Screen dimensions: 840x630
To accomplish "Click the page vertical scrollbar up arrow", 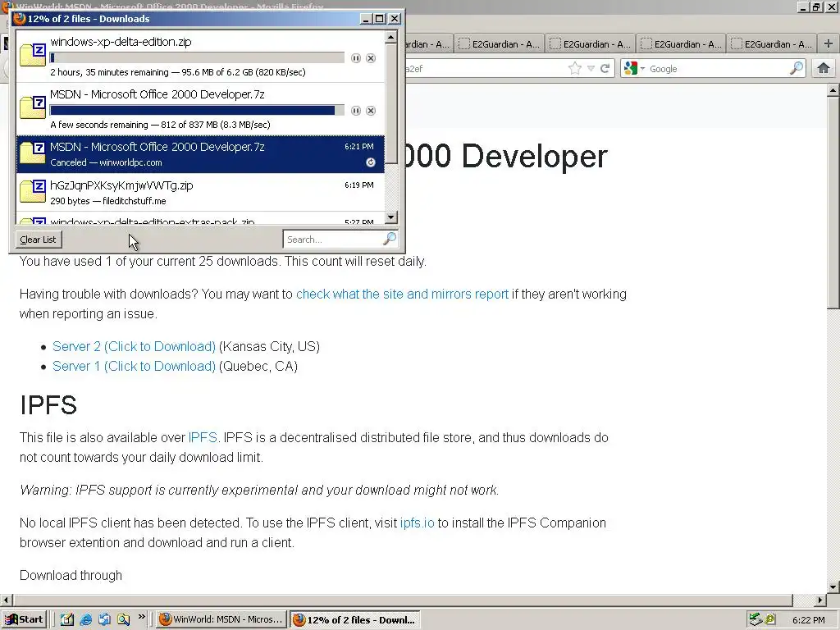I will pos(833,90).
